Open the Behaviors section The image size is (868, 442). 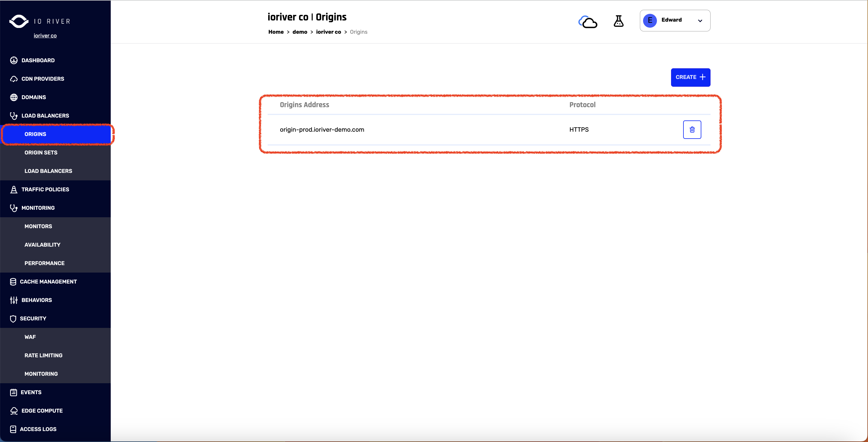[37, 300]
